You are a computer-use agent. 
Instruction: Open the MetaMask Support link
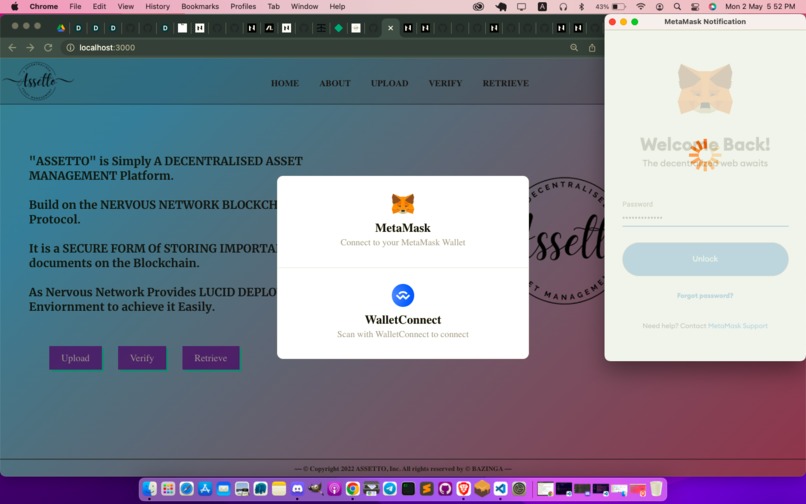pos(738,326)
